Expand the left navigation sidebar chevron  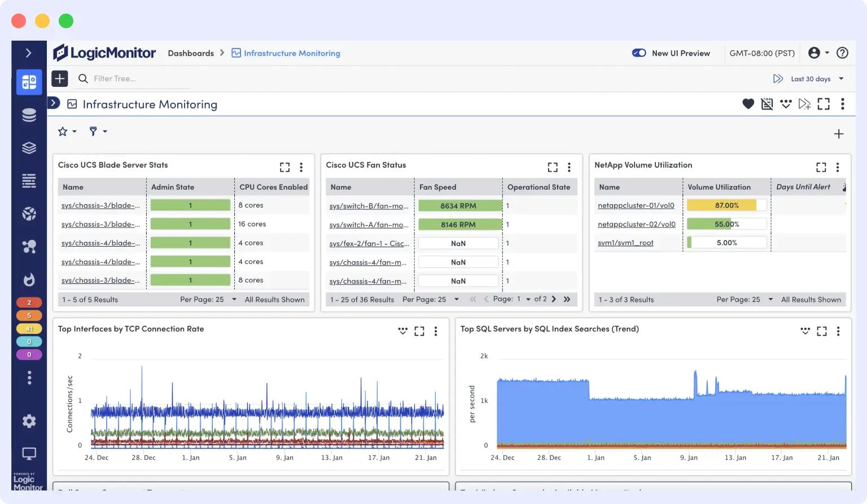(29, 53)
